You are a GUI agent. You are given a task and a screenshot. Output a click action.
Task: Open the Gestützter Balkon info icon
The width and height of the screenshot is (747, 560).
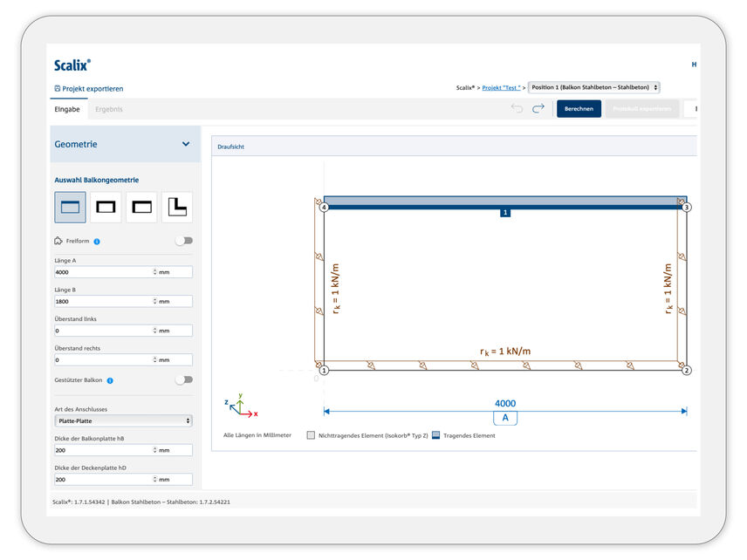110,380
